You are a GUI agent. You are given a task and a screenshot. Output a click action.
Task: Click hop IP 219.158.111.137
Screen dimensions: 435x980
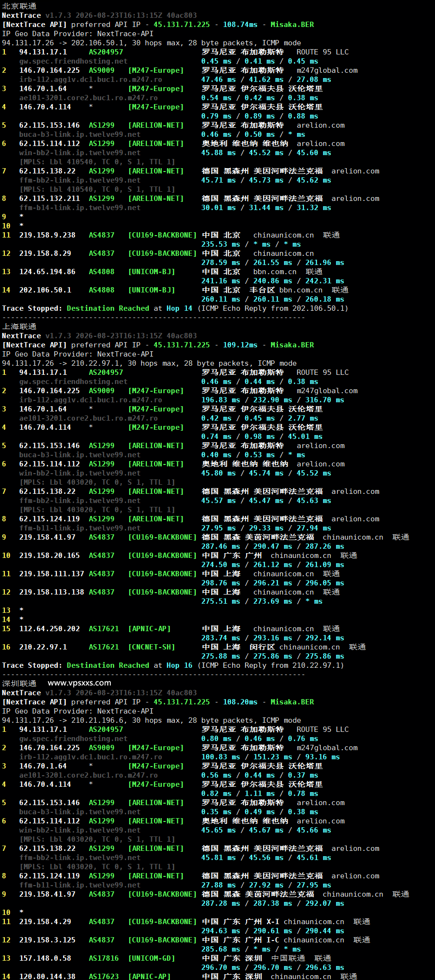pos(52,574)
